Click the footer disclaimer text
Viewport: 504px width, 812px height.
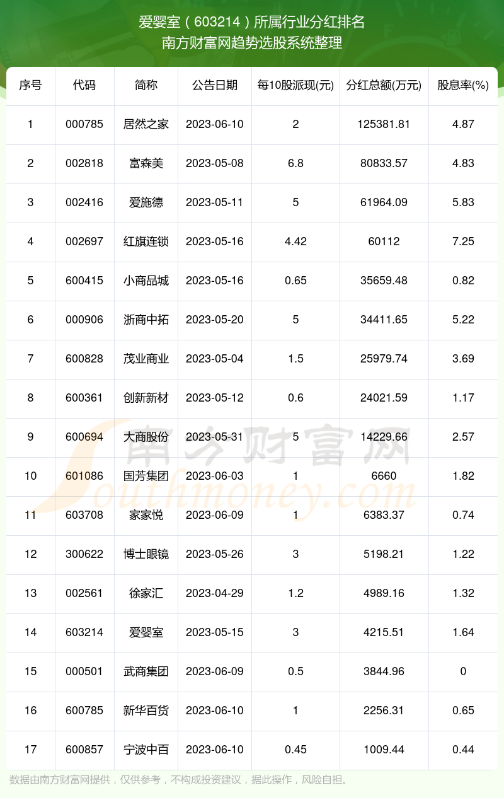click(180, 780)
